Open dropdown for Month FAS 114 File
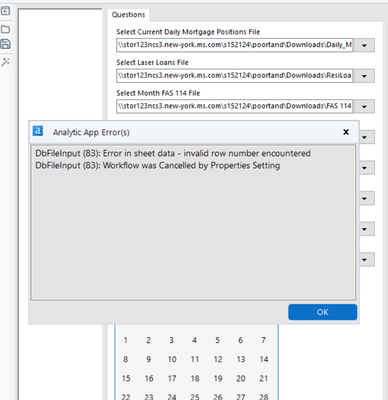 tap(364, 106)
